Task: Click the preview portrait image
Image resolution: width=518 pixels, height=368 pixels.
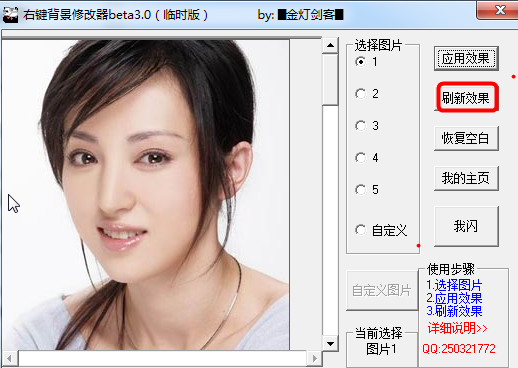Action: click(146, 195)
